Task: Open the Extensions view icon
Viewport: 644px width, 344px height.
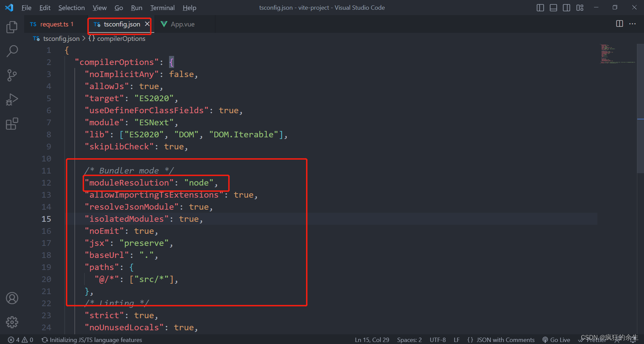Action: point(12,123)
